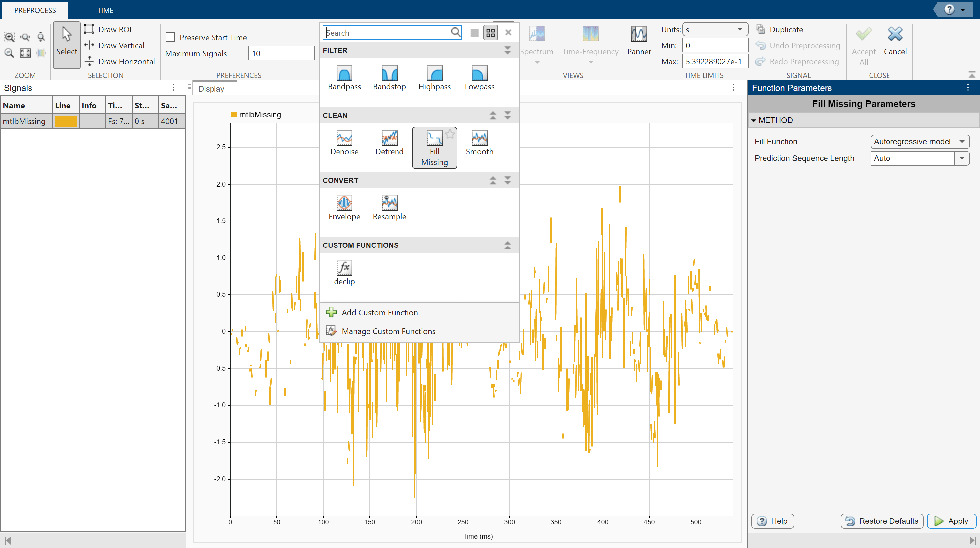980x548 pixels.
Task: Choose the Lowpass filter icon
Action: click(x=479, y=73)
